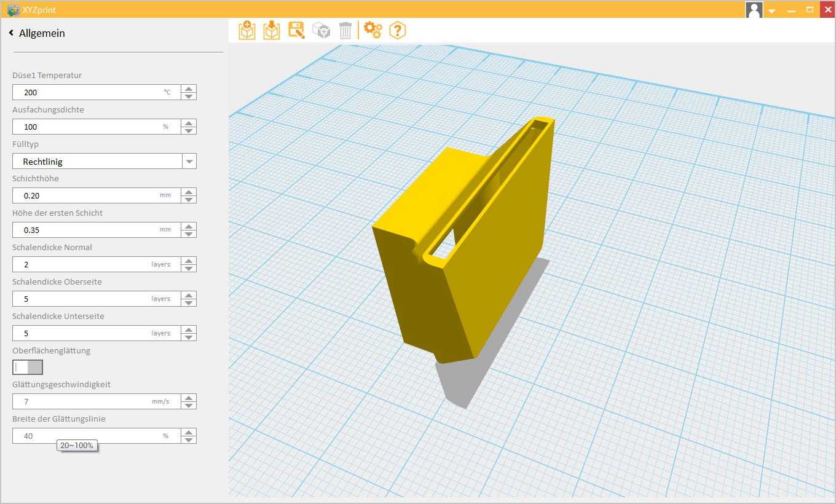Click the Schichthöhe field showing 0.20

[x=97, y=195]
